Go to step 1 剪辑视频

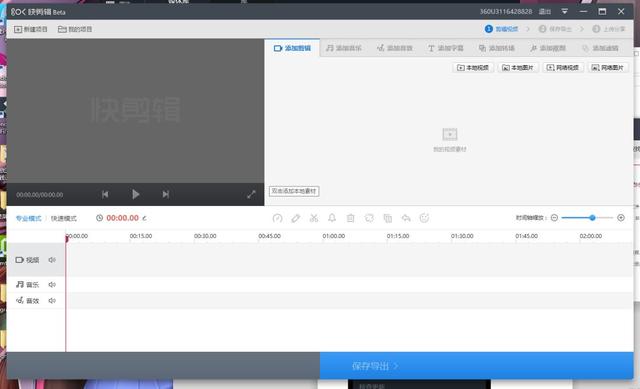[501, 29]
